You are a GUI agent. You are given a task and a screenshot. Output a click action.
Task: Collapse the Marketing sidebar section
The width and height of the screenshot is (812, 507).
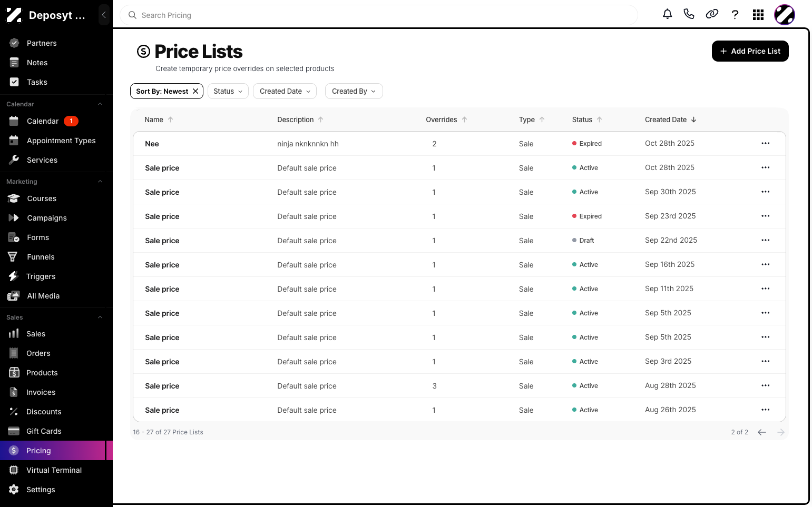(x=100, y=182)
